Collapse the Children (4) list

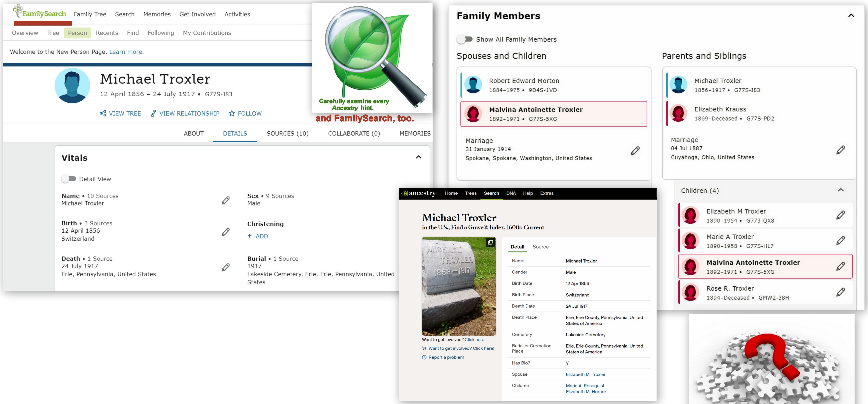coord(840,190)
